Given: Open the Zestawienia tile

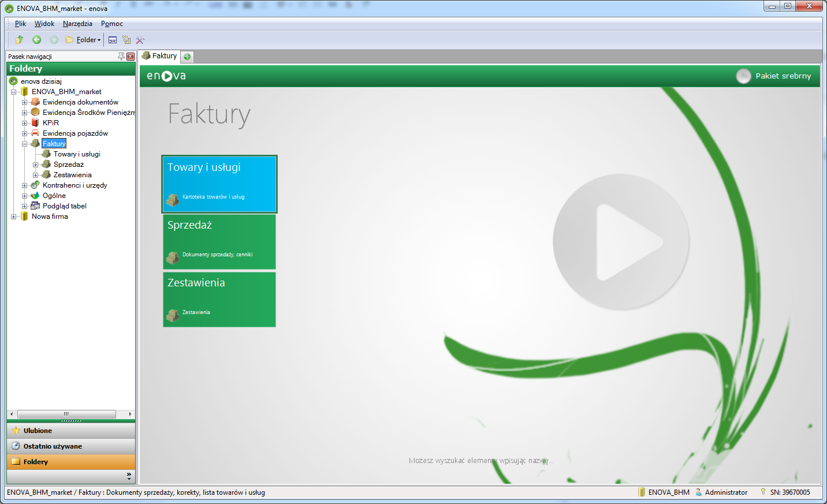Looking at the screenshot, I should click(219, 300).
